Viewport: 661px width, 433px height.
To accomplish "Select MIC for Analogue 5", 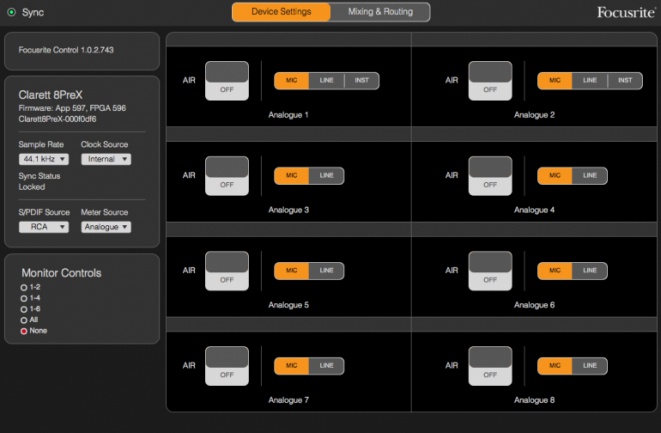I will tap(292, 271).
